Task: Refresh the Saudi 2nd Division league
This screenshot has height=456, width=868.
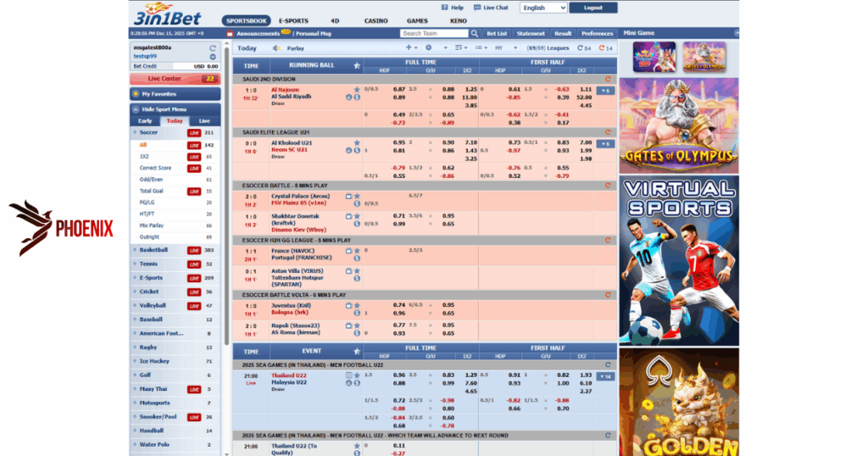Action: point(608,79)
